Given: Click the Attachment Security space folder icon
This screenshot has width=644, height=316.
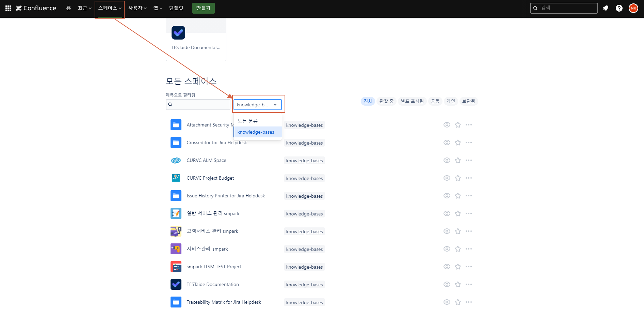Looking at the screenshot, I should (x=176, y=125).
